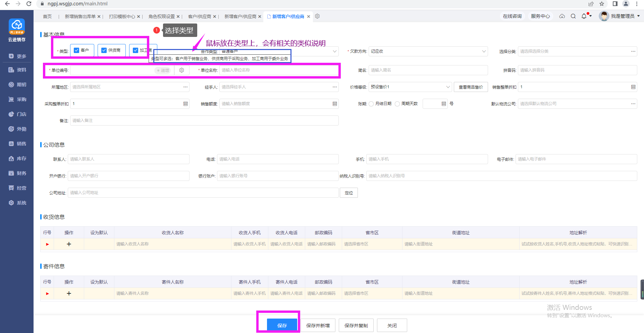Open notifications bell icon

584,16
